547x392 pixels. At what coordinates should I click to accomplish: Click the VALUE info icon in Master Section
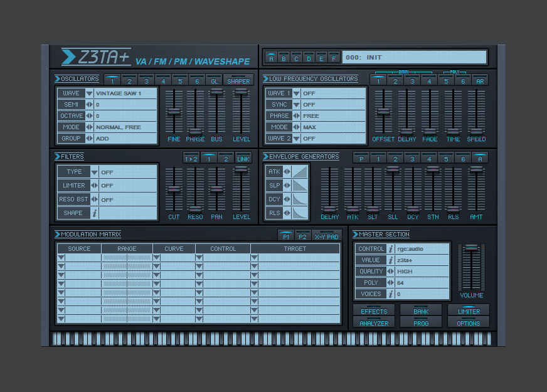click(391, 260)
